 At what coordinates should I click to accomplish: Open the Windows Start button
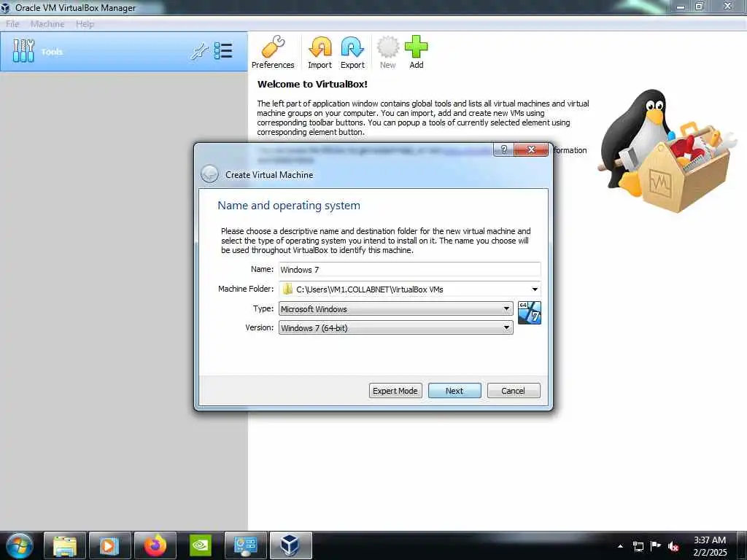[20, 545]
